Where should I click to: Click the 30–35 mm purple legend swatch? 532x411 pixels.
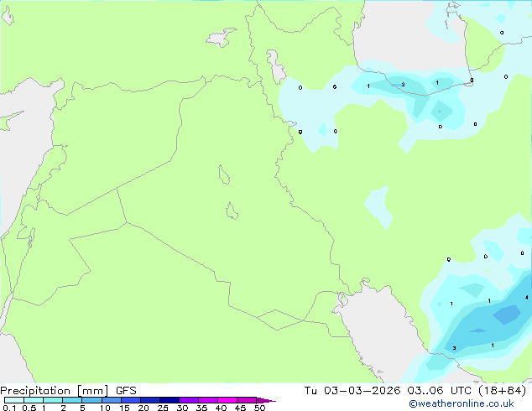pos(189,400)
